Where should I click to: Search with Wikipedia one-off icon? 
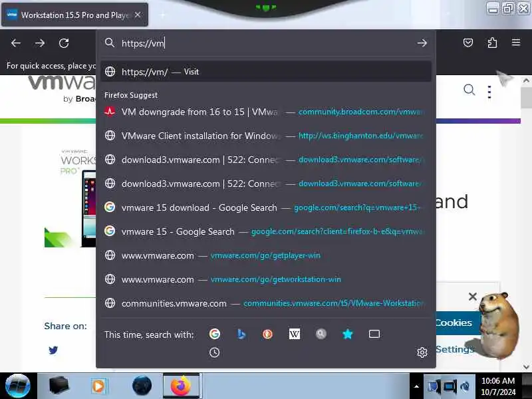click(294, 334)
